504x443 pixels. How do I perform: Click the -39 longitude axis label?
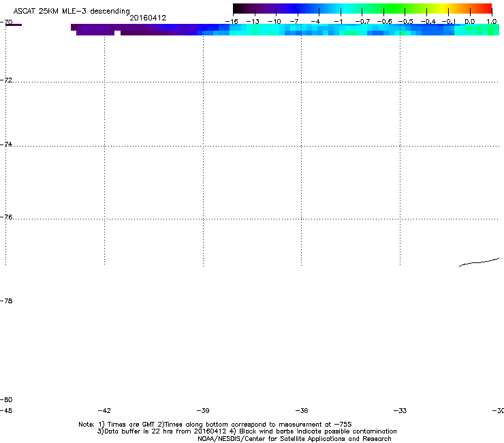[203, 410]
